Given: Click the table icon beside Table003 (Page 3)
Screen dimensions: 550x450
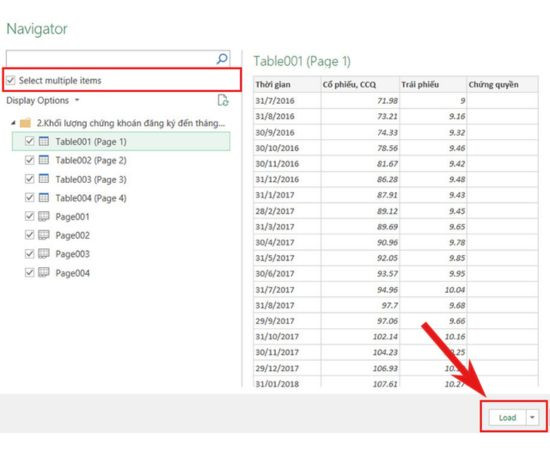Looking at the screenshot, I should [x=44, y=179].
